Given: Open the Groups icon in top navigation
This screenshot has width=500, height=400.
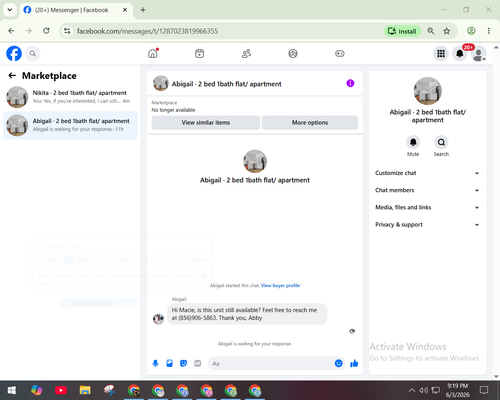Looking at the screenshot, I should (293, 53).
